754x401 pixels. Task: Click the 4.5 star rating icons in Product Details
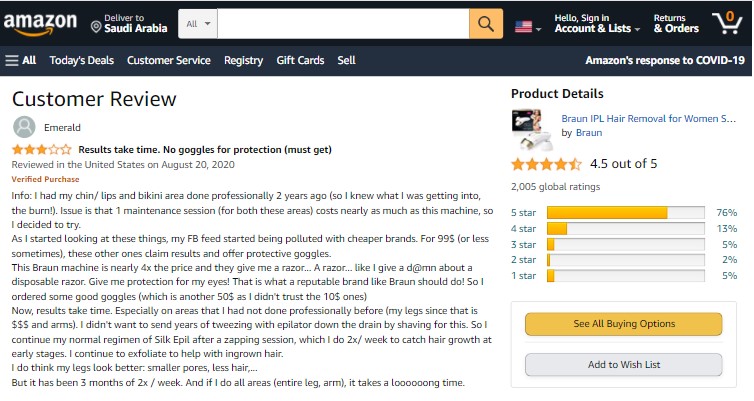(546, 164)
